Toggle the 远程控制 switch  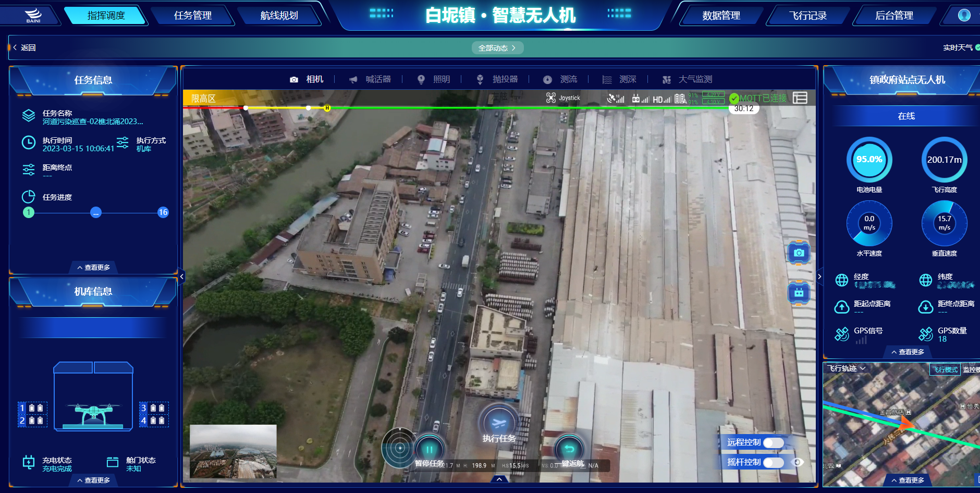[x=774, y=443]
